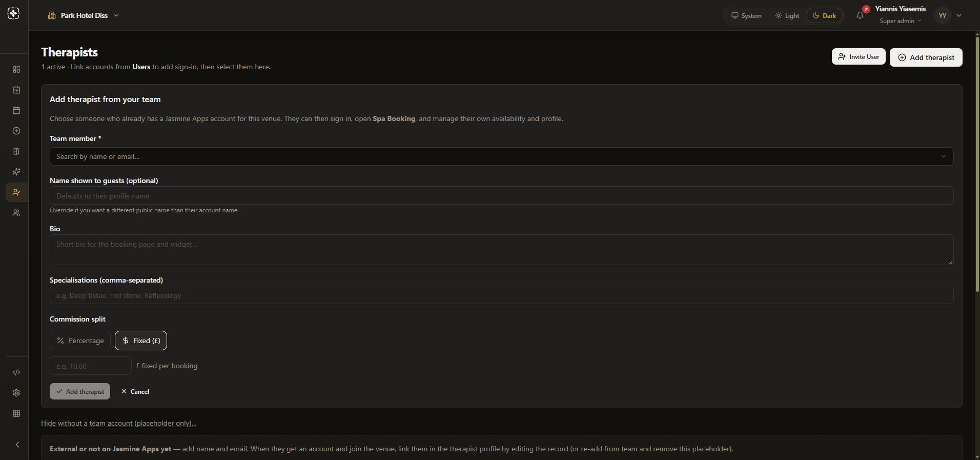The image size is (980, 460).
Task: Click the top-right Add therapist button
Action: [926, 57]
